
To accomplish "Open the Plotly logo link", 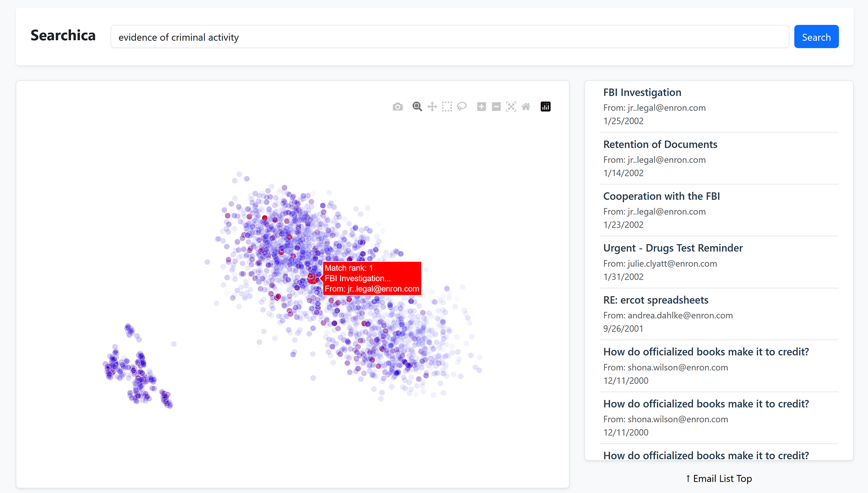I will (546, 107).
